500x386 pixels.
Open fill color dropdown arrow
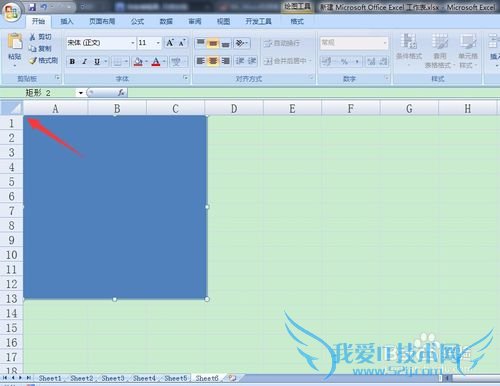[x=146, y=61]
